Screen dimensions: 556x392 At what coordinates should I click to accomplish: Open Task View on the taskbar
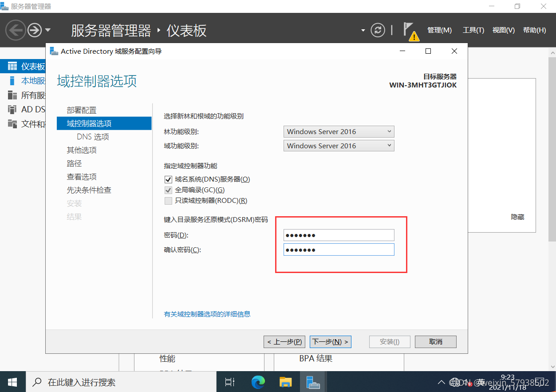pyautogui.click(x=229, y=382)
